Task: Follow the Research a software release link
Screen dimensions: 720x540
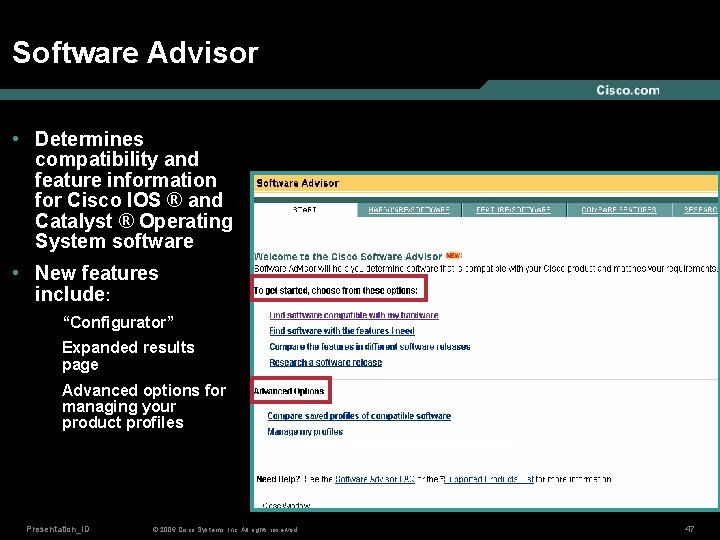Action: click(x=326, y=362)
